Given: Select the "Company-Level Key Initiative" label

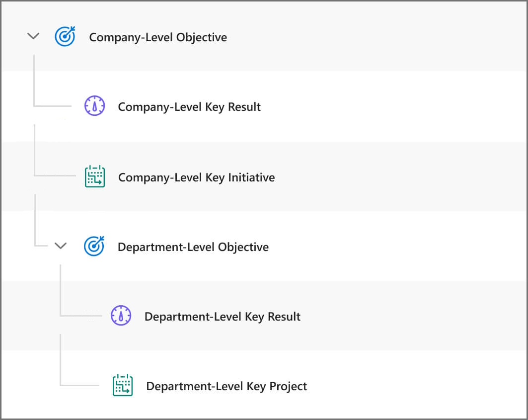Looking at the screenshot, I should (x=196, y=177).
